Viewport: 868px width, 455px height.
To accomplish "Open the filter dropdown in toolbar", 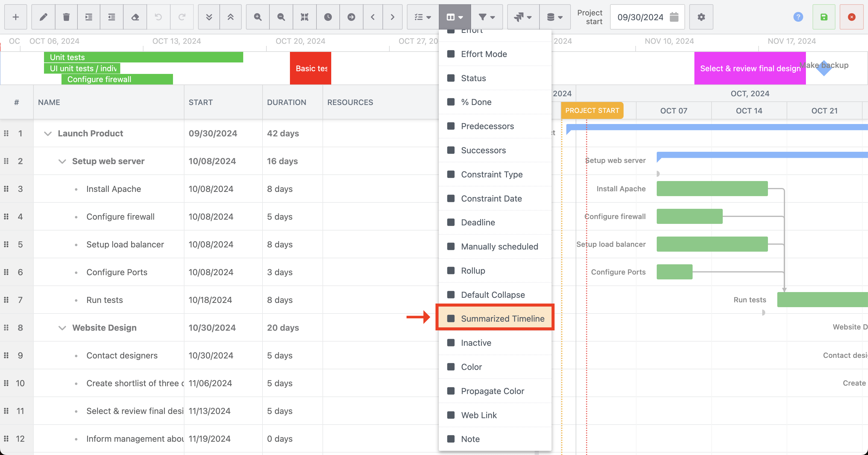I will tap(486, 17).
